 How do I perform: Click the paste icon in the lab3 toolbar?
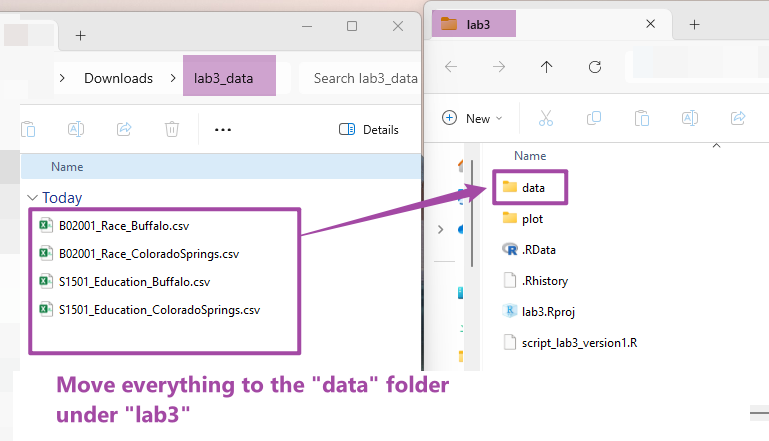pyautogui.click(x=641, y=118)
